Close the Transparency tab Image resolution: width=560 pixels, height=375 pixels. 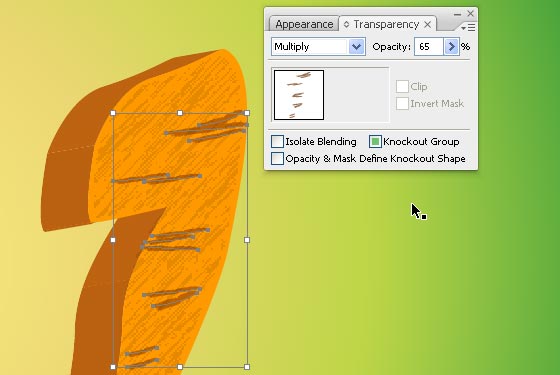pos(428,25)
